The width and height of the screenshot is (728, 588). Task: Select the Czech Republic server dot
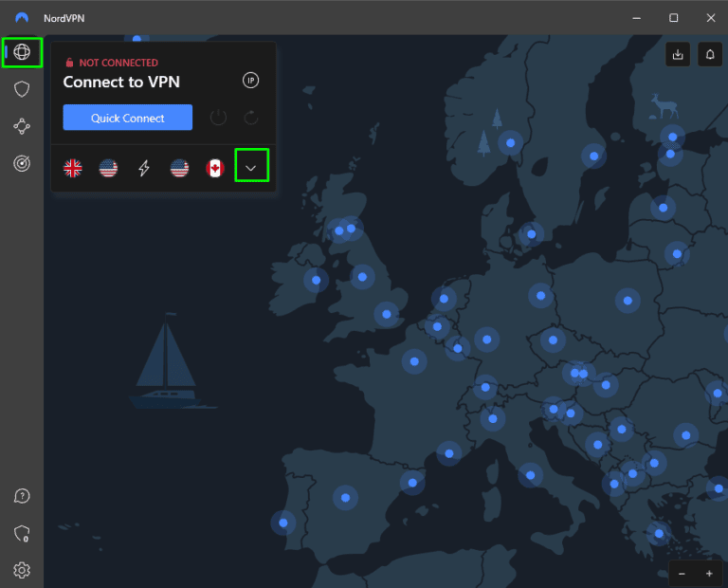point(553,340)
